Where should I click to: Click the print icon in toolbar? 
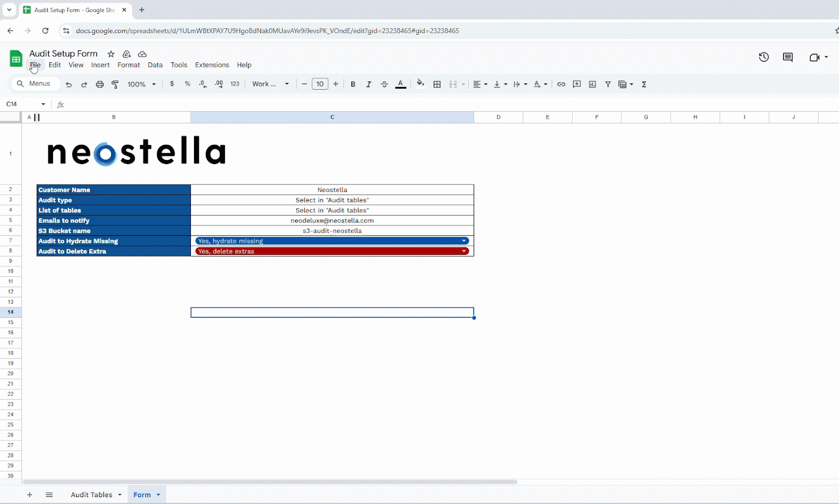pos(100,84)
